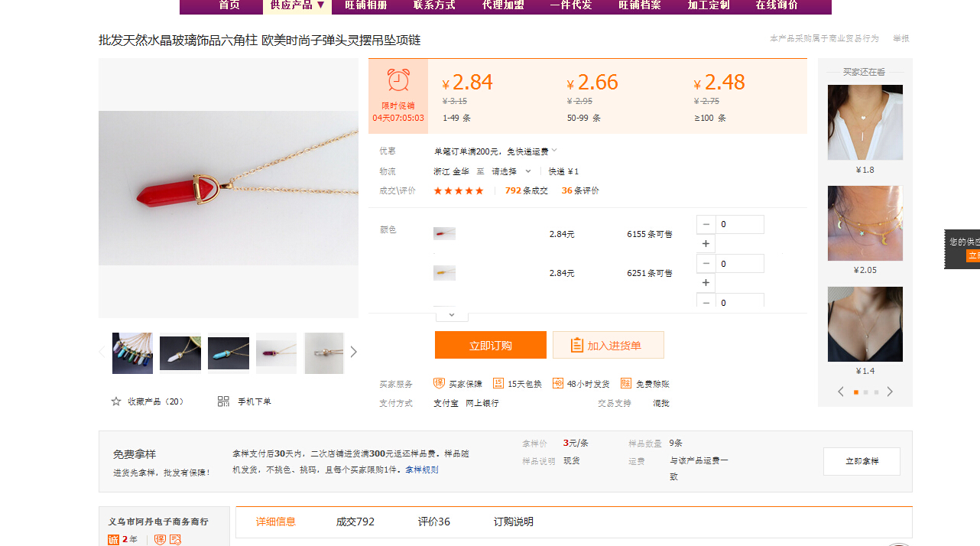Image resolution: width=980 pixels, height=546 pixels.
Task: Switch to the 评价36 tab
Action: pos(434,522)
